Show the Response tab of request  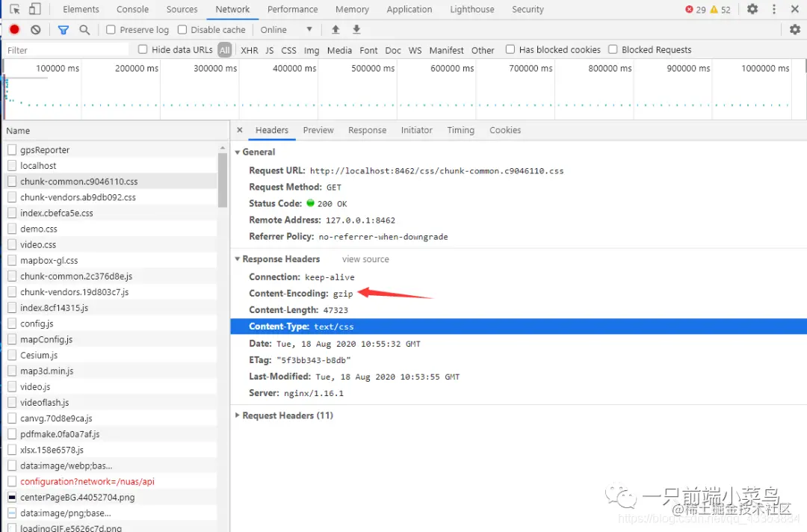[367, 130]
